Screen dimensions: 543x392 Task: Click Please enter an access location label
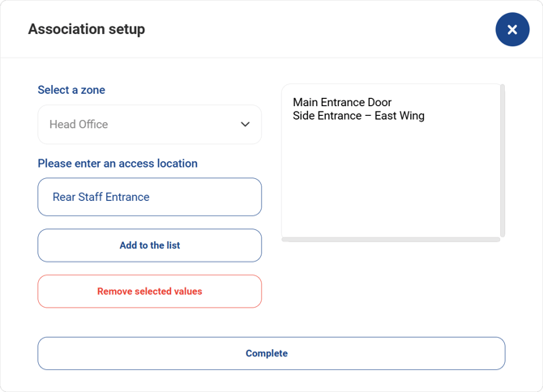pyautogui.click(x=118, y=164)
